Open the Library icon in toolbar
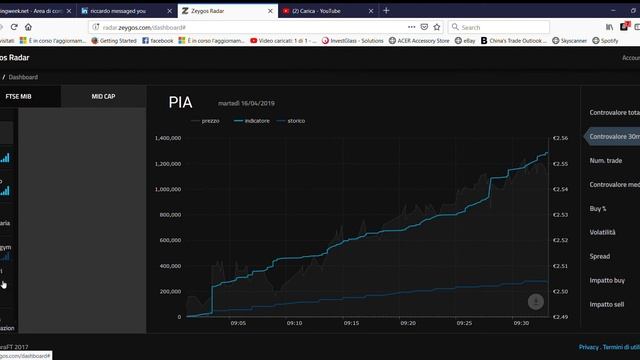This screenshot has height=360, width=640. [x=609, y=27]
